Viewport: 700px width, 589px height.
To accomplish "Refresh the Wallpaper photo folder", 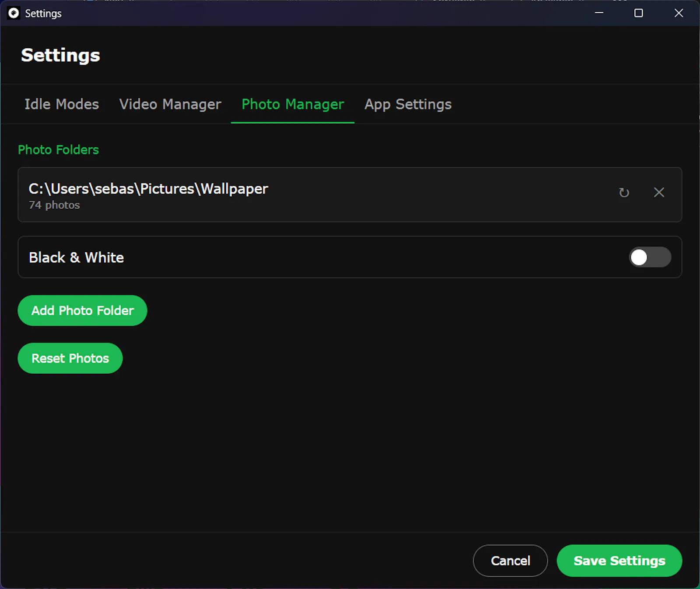I will pos(624,193).
